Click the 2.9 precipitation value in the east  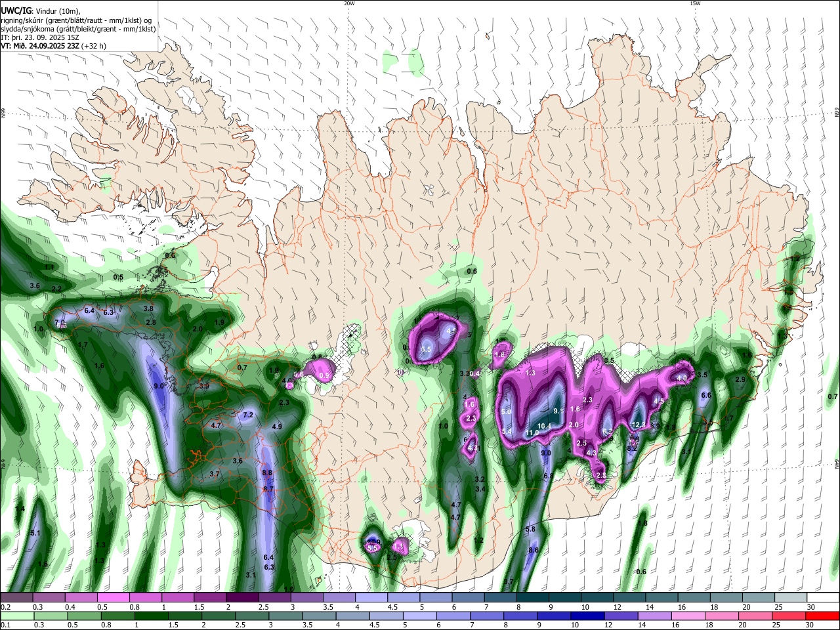point(740,379)
